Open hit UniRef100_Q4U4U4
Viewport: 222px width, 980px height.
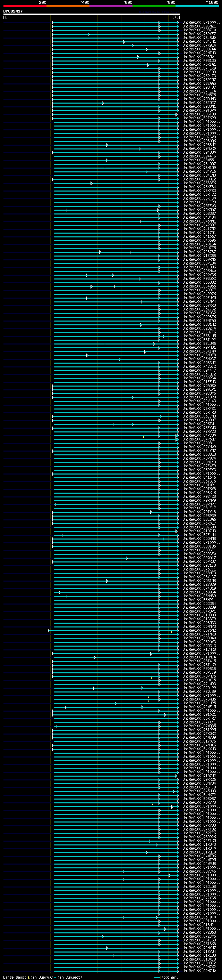coord(199,218)
